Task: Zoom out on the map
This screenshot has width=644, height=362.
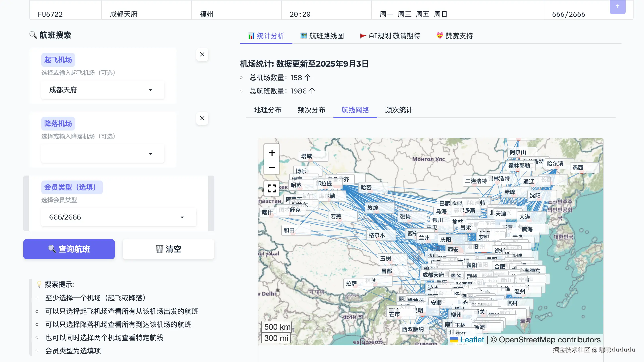Action: coord(272,167)
